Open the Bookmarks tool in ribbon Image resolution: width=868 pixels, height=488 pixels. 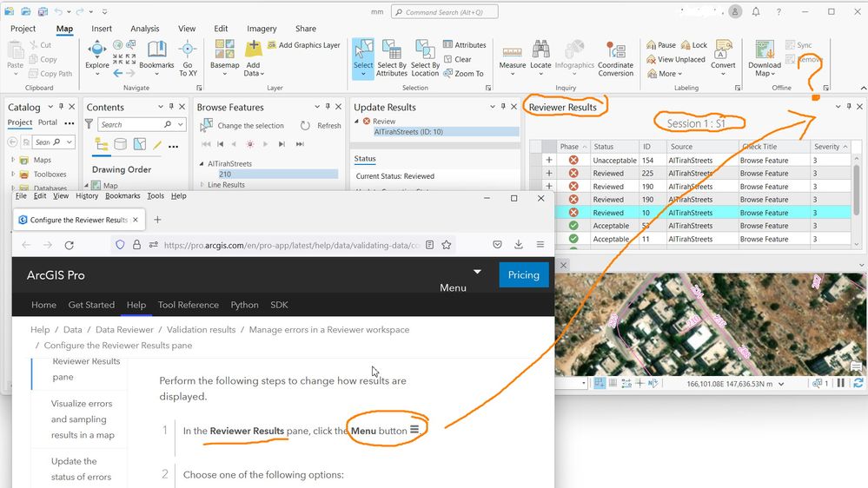click(x=156, y=57)
